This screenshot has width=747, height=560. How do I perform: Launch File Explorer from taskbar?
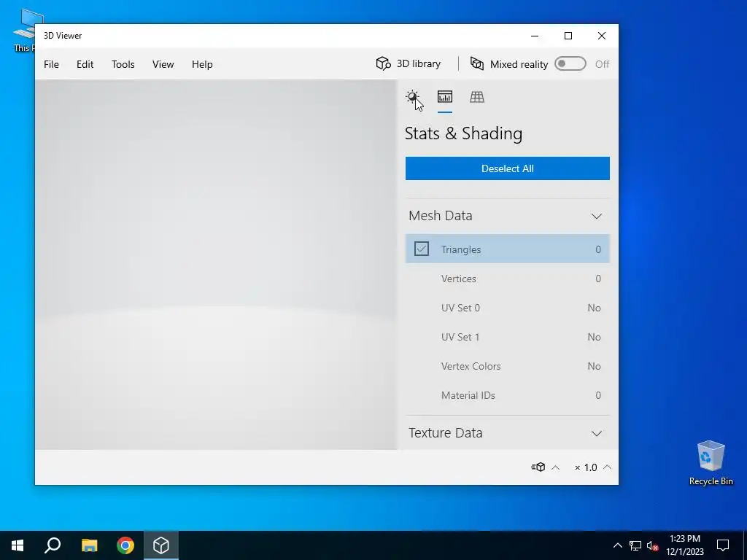(x=89, y=545)
